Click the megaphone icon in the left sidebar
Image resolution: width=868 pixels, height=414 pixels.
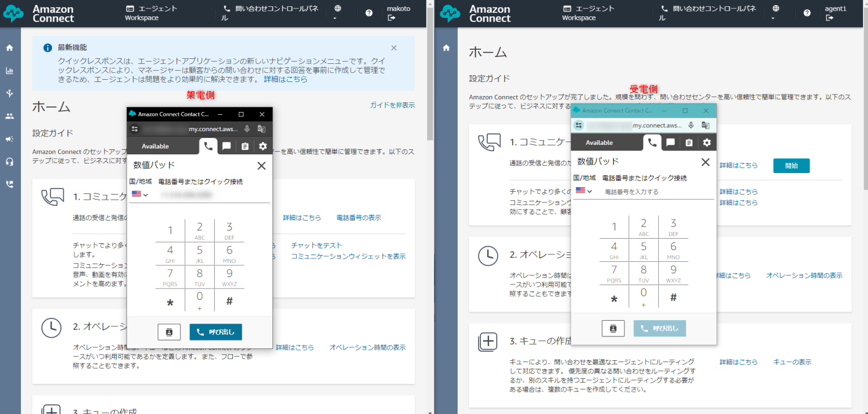coord(9,139)
